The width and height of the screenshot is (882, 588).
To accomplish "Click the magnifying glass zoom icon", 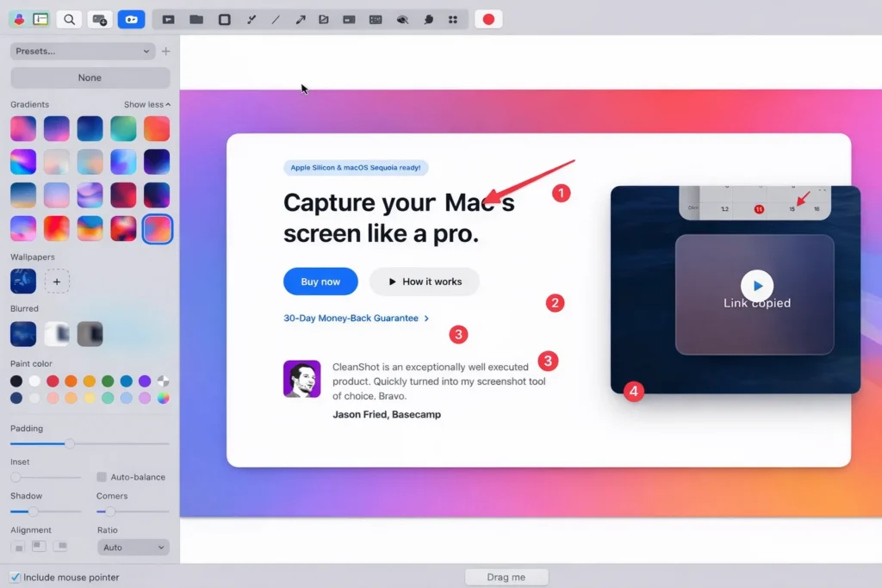I will pyautogui.click(x=70, y=19).
